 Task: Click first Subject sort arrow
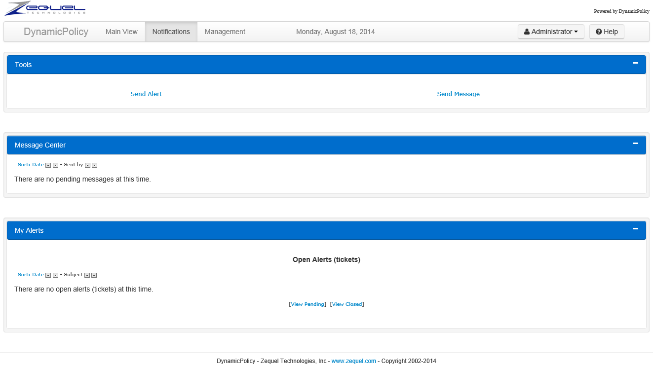pyautogui.click(x=87, y=275)
